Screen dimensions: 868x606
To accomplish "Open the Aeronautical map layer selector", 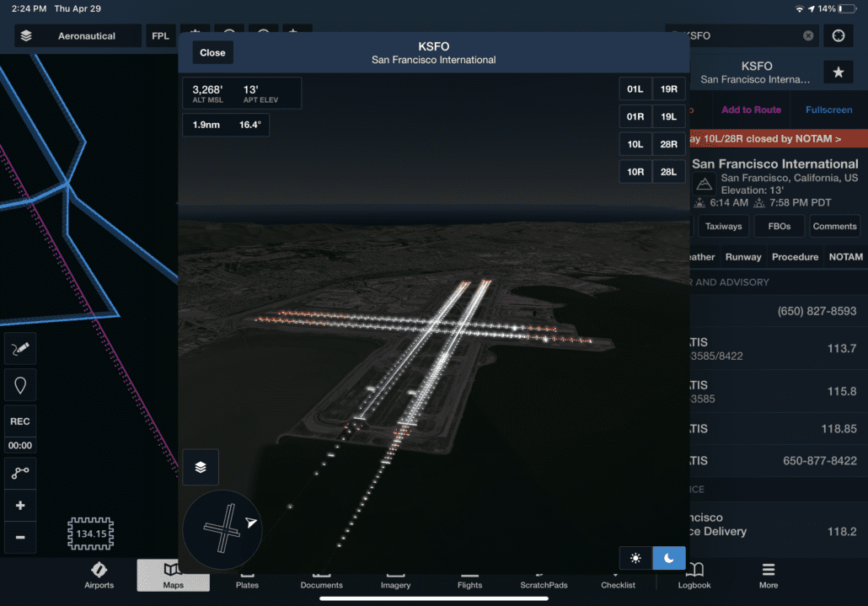I will 78,36.
